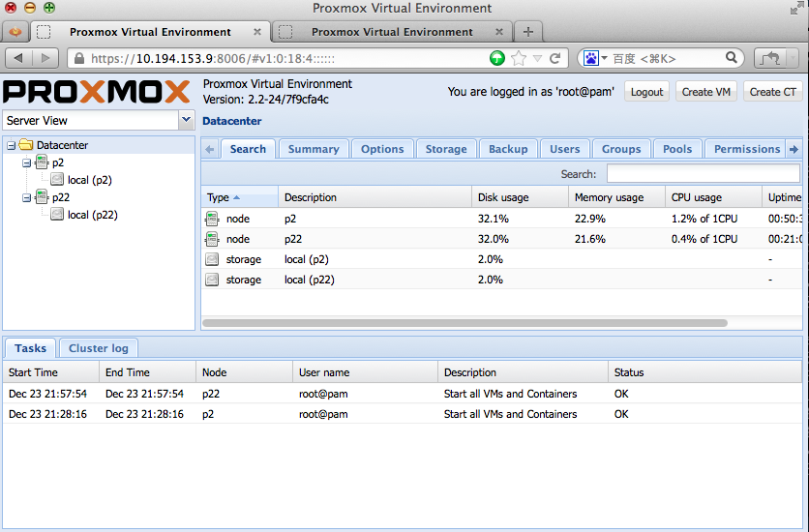
Task: Open search engine selector arrow beside paw
Action: click(604, 58)
